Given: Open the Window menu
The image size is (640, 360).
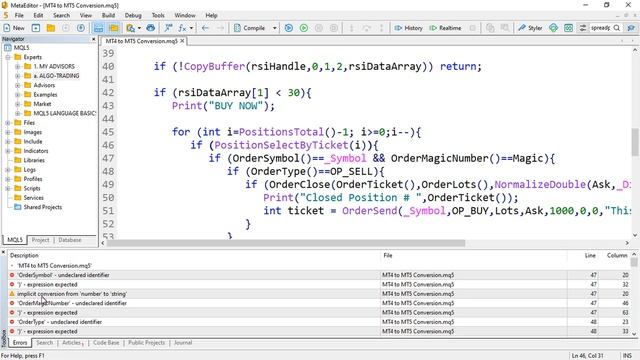Looking at the screenshot, I should coord(185,16).
